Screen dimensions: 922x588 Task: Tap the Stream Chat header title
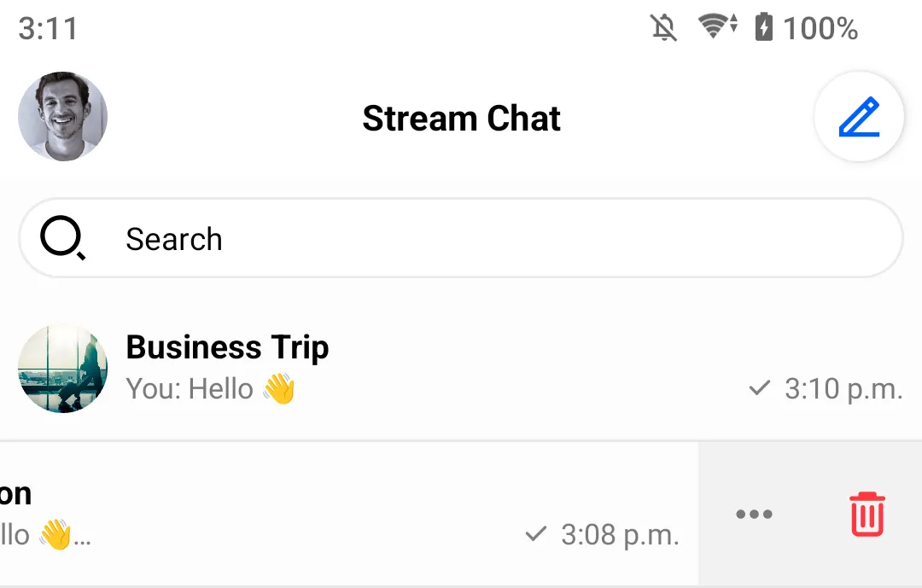461,119
